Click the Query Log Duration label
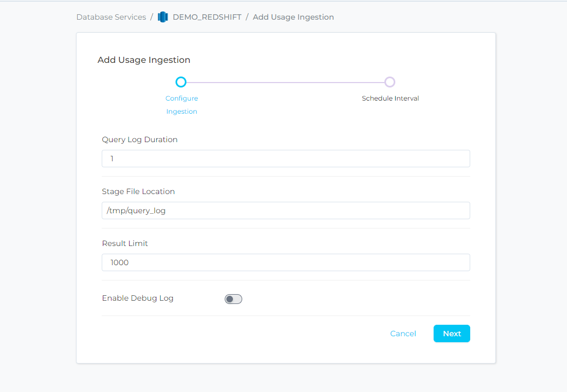The width and height of the screenshot is (567, 392). click(x=139, y=139)
